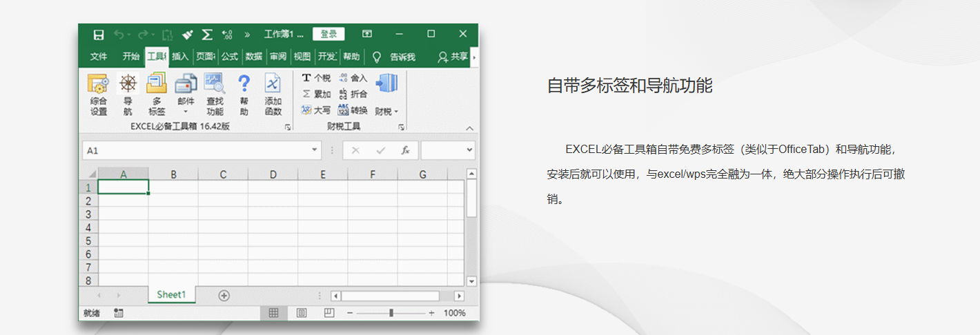This screenshot has height=335, width=980.
Task: Click the confirm checkmark in formula bar
Action: coord(380,150)
